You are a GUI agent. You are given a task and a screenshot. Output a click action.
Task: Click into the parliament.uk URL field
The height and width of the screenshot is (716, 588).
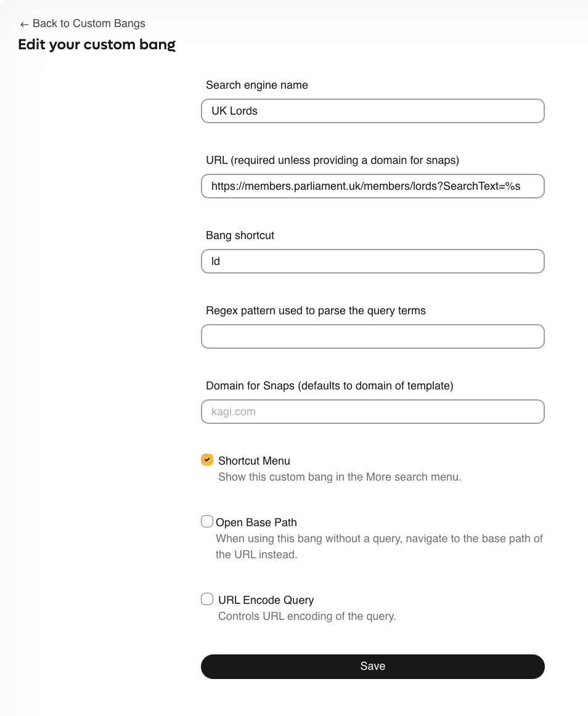point(372,186)
